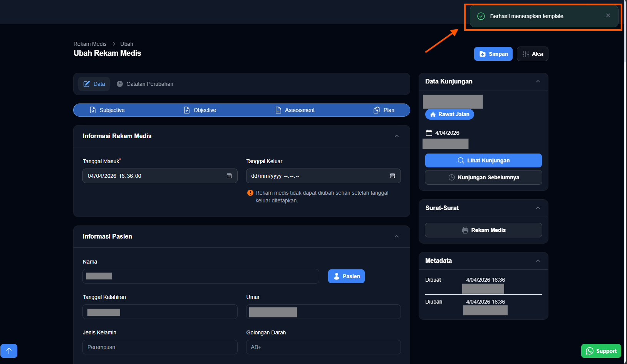Image resolution: width=627 pixels, height=364 pixels.
Task: Open the WhatsApp Support chat button
Action: 601,351
